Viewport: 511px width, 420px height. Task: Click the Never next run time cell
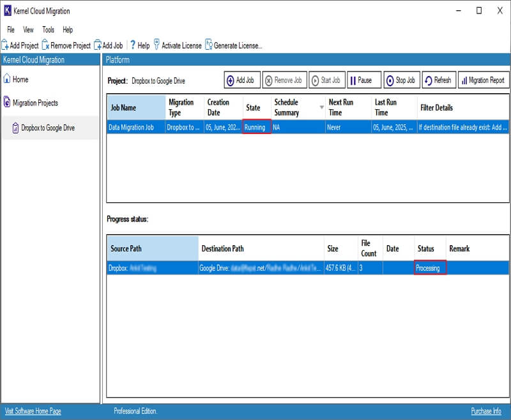click(348, 127)
